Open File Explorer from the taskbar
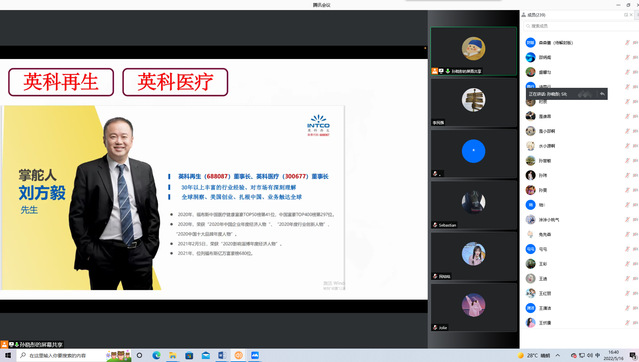The image size is (639, 362). click(x=173, y=355)
